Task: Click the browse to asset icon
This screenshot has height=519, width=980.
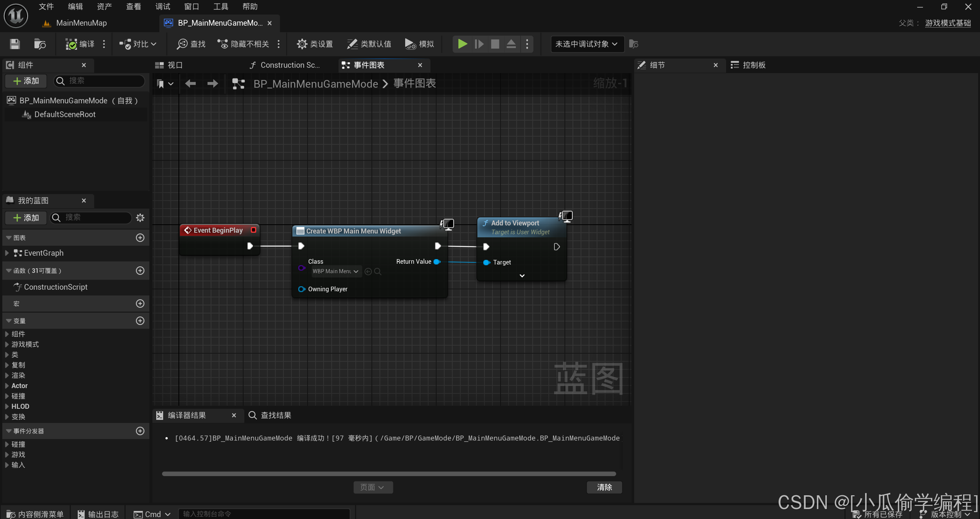Action: pyautogui.click(x=39, y=44)
